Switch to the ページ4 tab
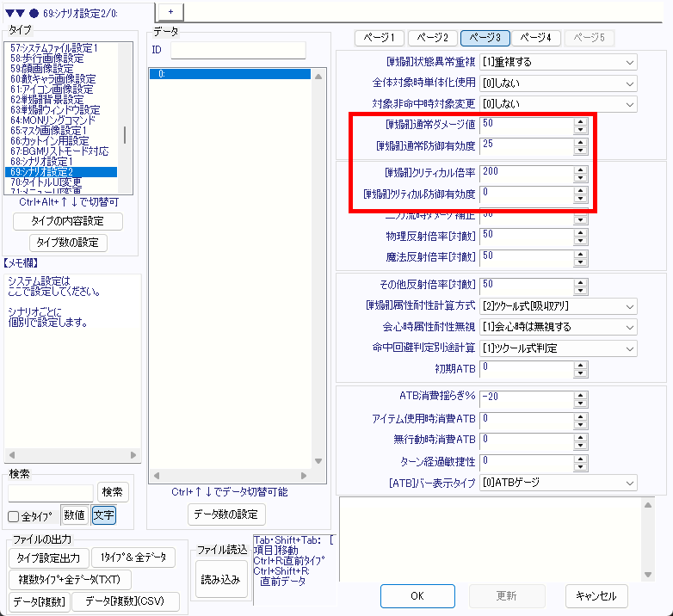This screenshot has width=673, height=616. (x=539, y=38)
